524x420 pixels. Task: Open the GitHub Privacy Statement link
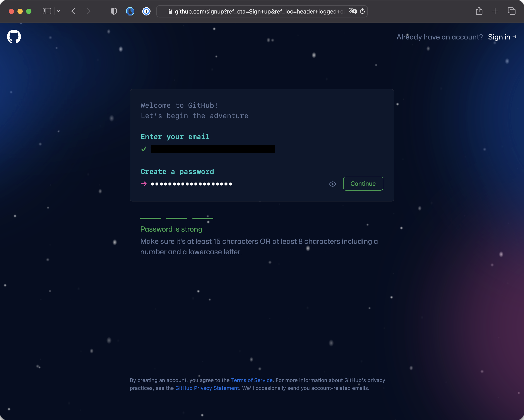point(207,388)
